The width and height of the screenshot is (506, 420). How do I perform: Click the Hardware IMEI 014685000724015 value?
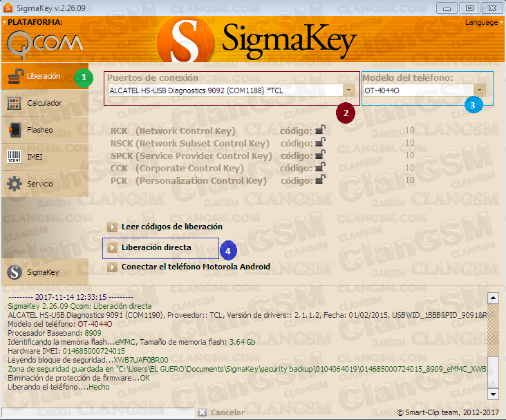click(x=93, y=351)
